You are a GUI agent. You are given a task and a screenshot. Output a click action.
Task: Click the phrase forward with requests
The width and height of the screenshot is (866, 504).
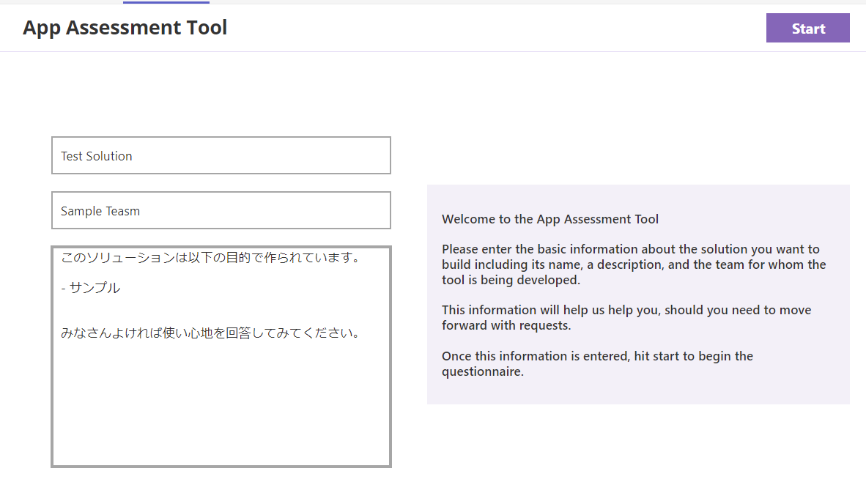[506, 325]
